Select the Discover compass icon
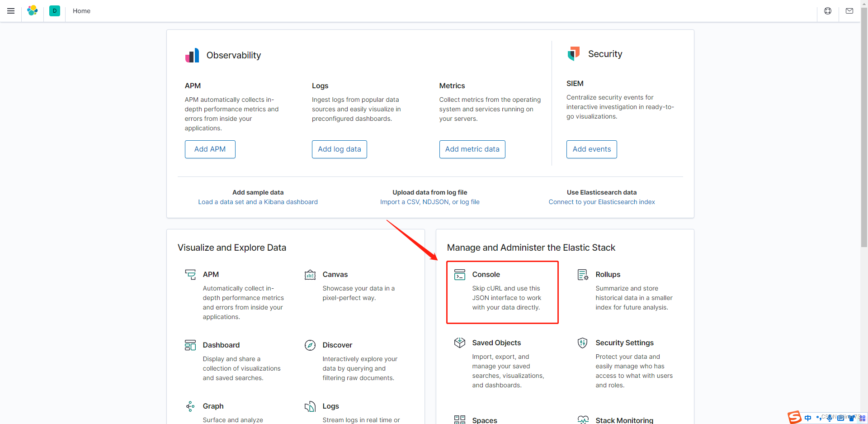868x424 pixels. coord(310,345)
